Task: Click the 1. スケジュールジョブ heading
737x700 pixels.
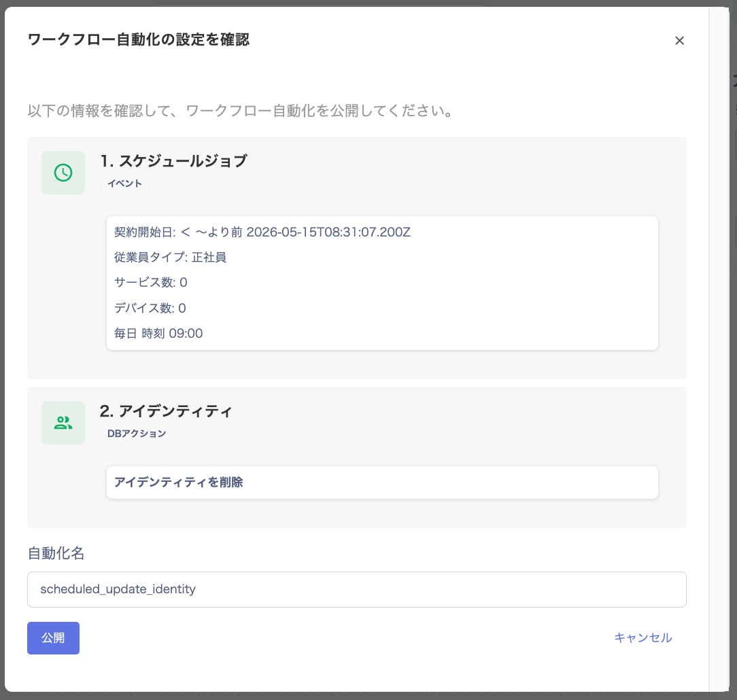Action: [173, 161]
